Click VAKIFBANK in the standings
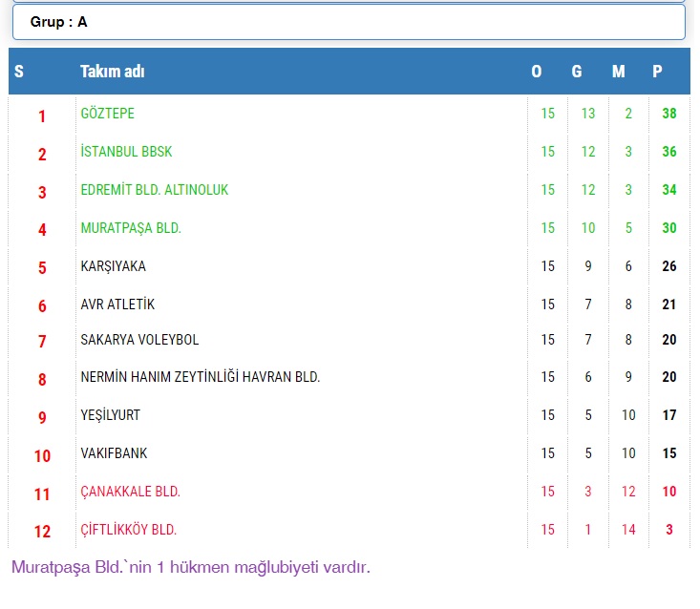Screen dimensions: 700x609 point(114,453)
